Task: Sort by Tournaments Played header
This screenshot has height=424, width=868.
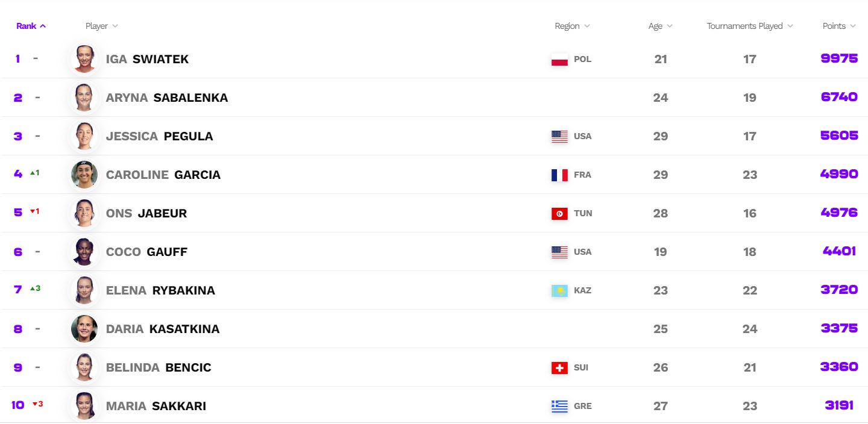Action: coord(750,26)
